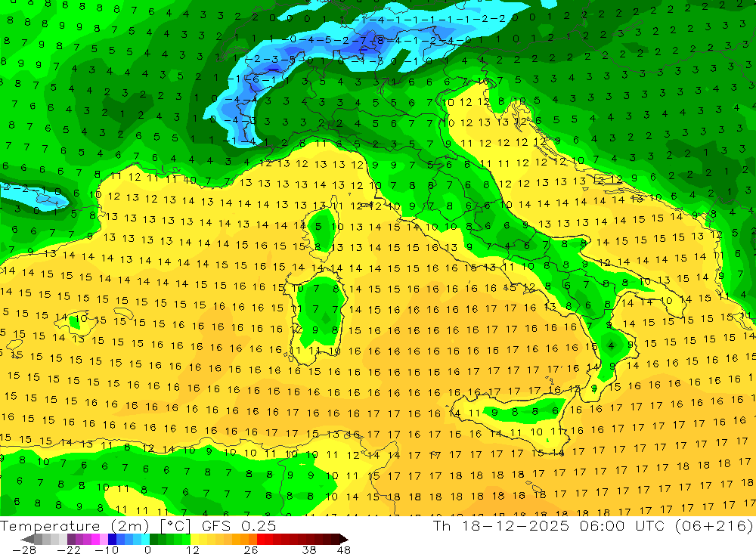The image size is (756, 554).
Task: Click the "Temperature (2m) [°C]" title text
Action: (x=95, y=525)
